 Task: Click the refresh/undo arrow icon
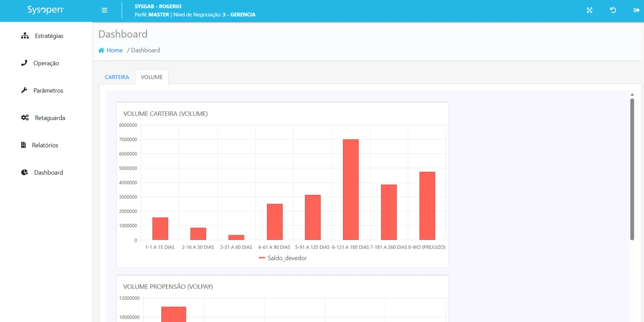click(x=613, y=10)
